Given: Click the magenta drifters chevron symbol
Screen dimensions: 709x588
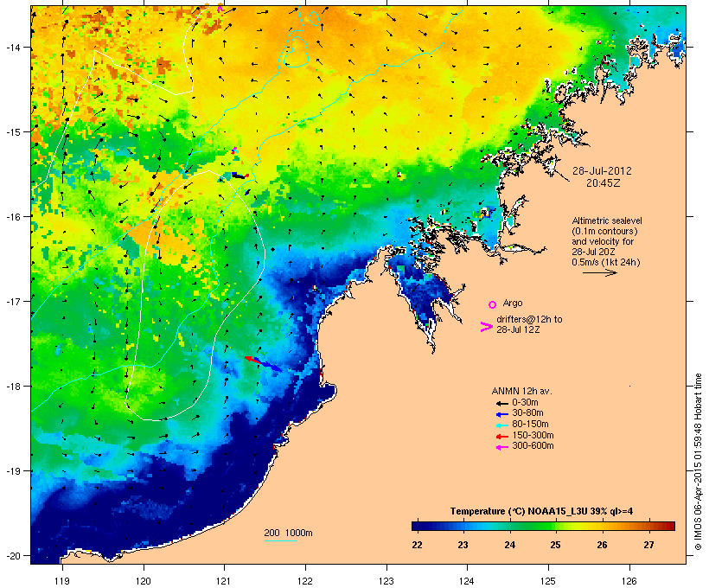Looking at the screenshot, I should pyautogui.click(x=487, y=327).
